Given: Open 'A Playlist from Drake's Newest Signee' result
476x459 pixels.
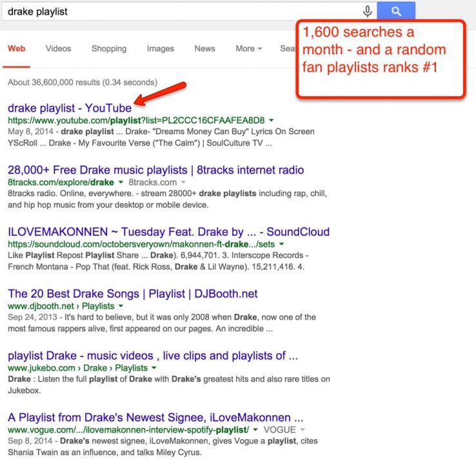Looking at the screenshot, I should point(155,418).
